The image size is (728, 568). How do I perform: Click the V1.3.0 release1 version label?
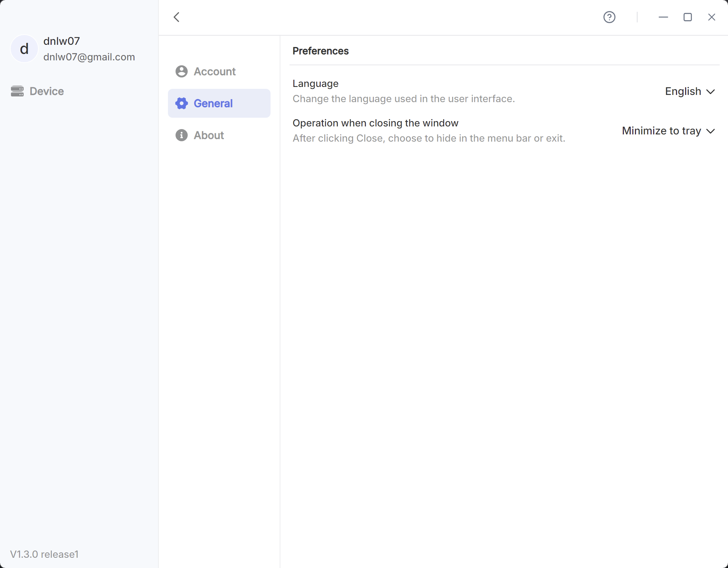(x=44, y=554)
